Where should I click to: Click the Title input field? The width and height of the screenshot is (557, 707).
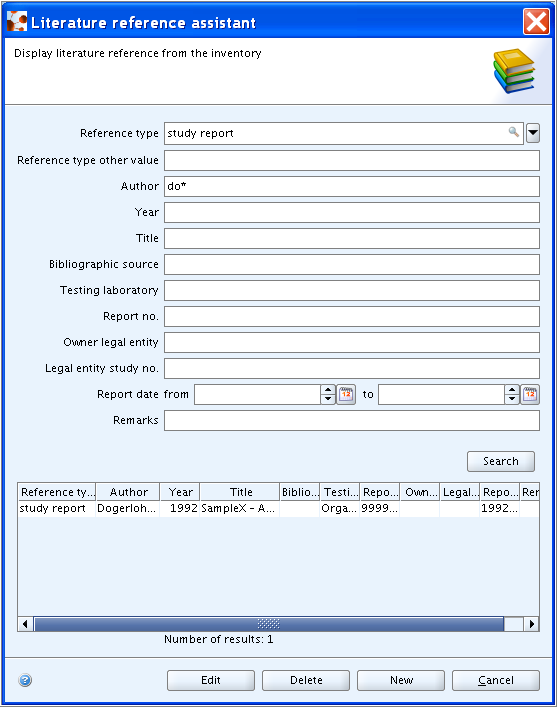pos(352,238)
